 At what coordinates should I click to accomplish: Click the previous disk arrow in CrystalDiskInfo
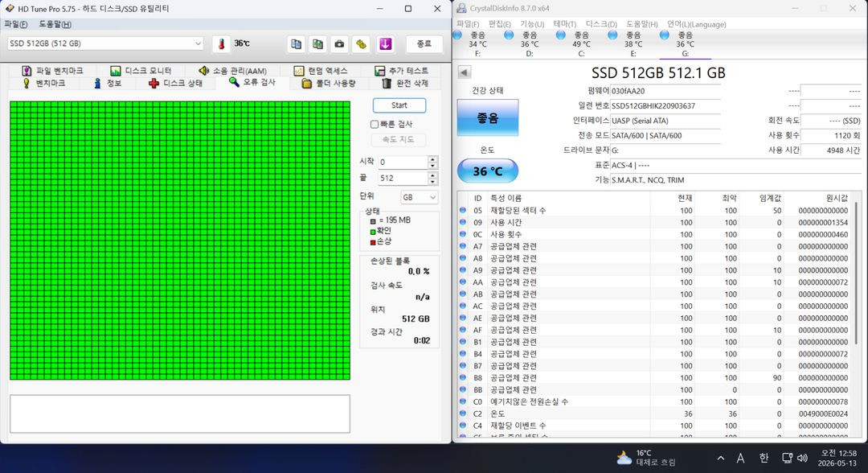464,72
